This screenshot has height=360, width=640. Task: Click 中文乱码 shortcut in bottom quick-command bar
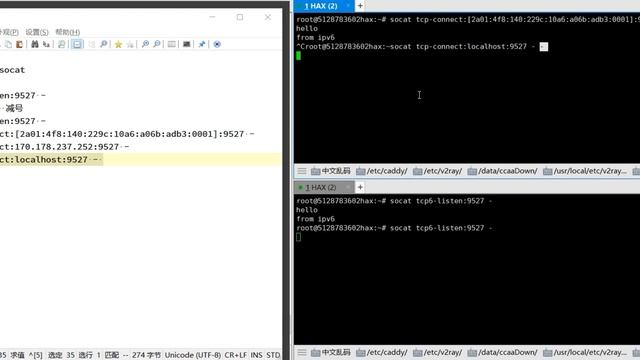point(331,352)
